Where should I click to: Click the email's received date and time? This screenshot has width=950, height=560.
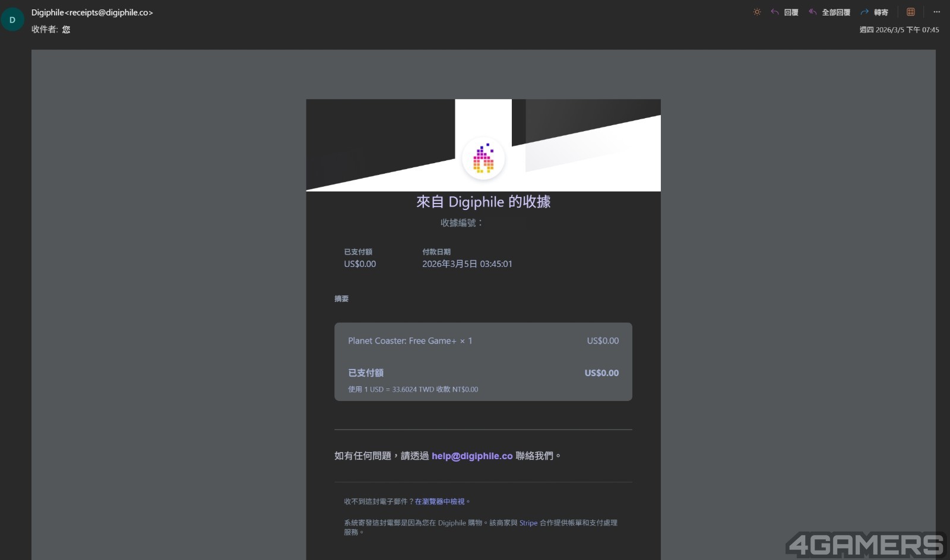pos(899,30)
